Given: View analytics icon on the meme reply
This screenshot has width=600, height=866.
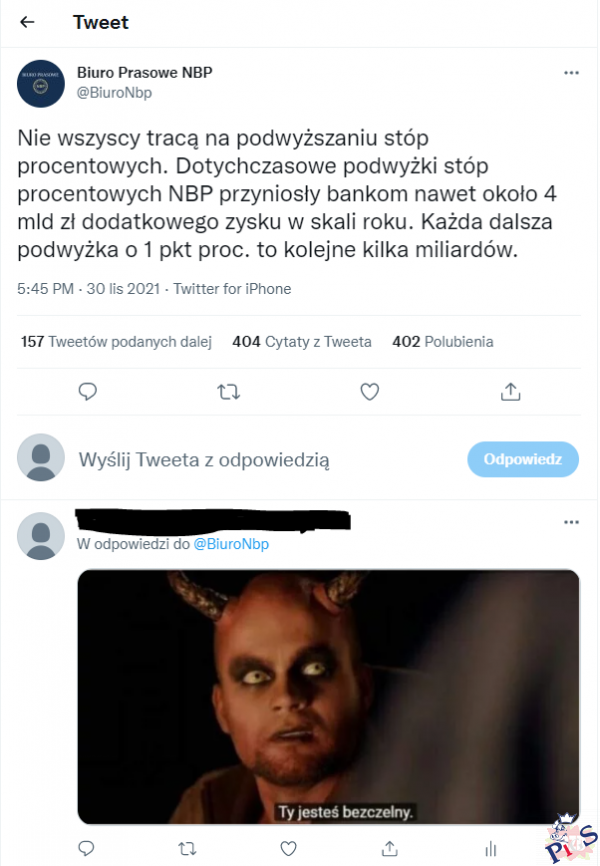Looking at the screenshot, I should coord(491,848).
